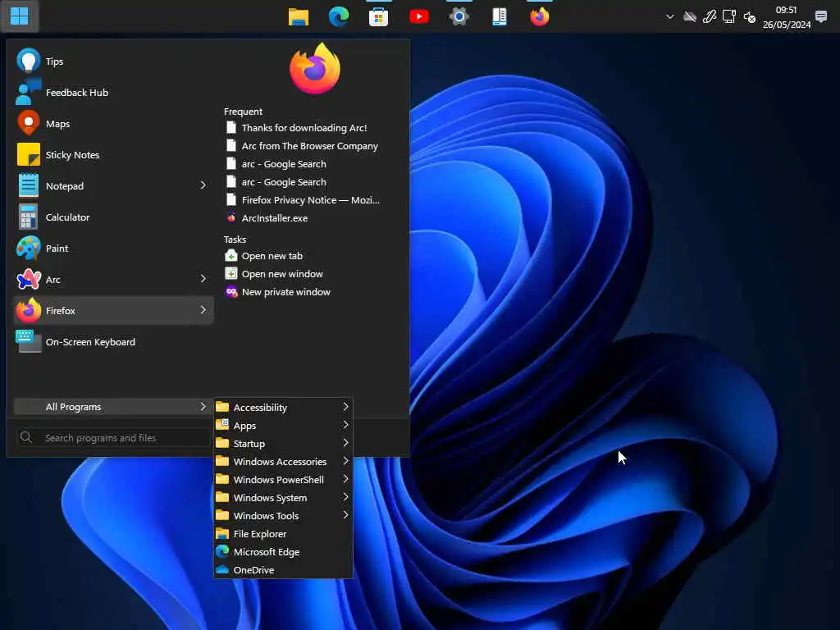Open 'Firefox Privacy Notice' entry
Image resolution: width=840 pixels, height=630 pixels.
coord(303,200)
